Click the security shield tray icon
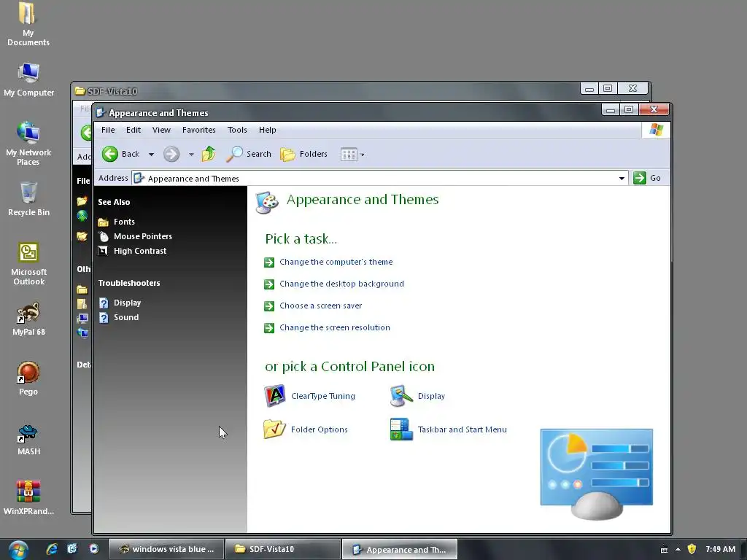747x560 pixels. click(692, 549)
